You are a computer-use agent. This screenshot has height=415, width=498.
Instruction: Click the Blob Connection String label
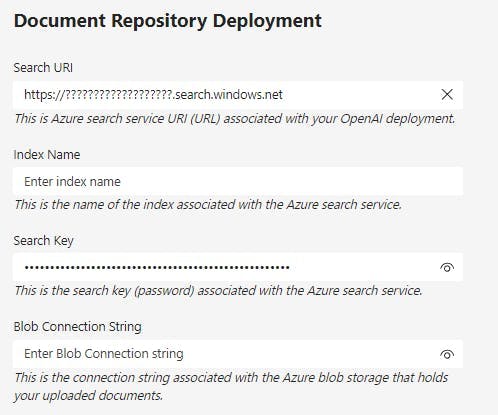(78, 327)
